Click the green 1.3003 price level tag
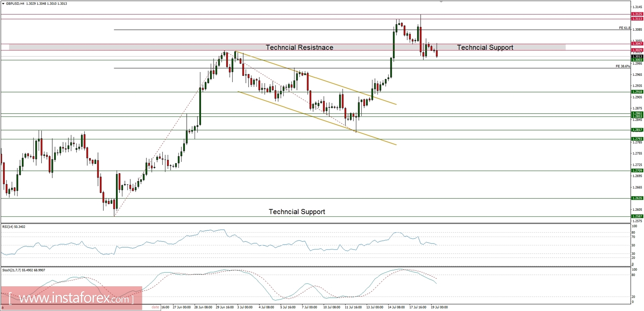The width and height of the screenshot is (644, 311). point(637,60)
